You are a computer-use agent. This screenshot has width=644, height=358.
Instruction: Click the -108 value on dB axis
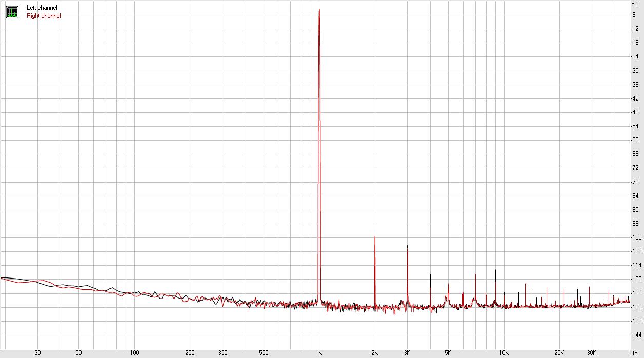point(636,251)
